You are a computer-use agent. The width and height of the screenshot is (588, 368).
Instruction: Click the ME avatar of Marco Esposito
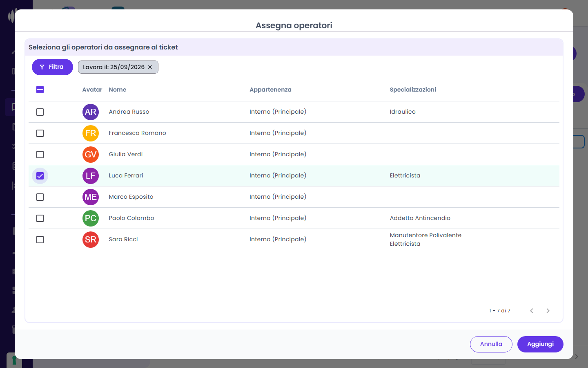(x=91, y=197)
